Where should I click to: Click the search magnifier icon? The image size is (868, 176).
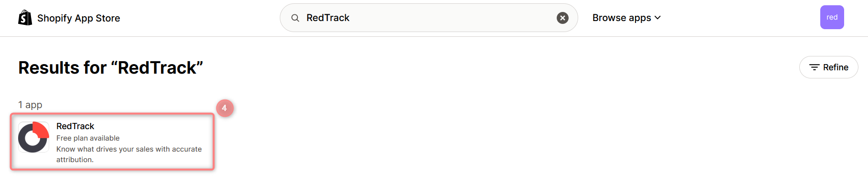tap(295, 18)
